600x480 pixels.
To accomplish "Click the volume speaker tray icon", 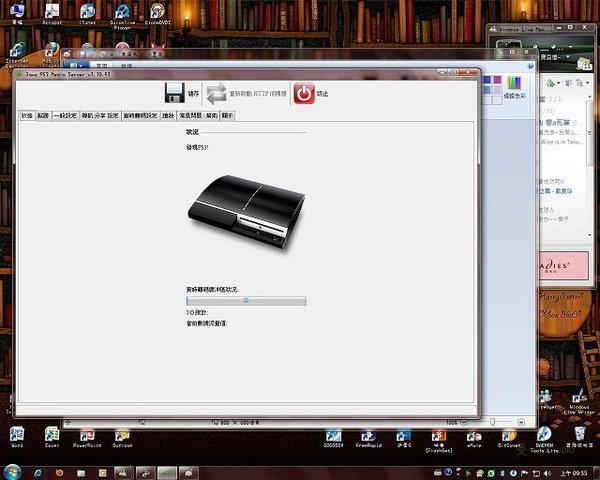I will [548, 473].
